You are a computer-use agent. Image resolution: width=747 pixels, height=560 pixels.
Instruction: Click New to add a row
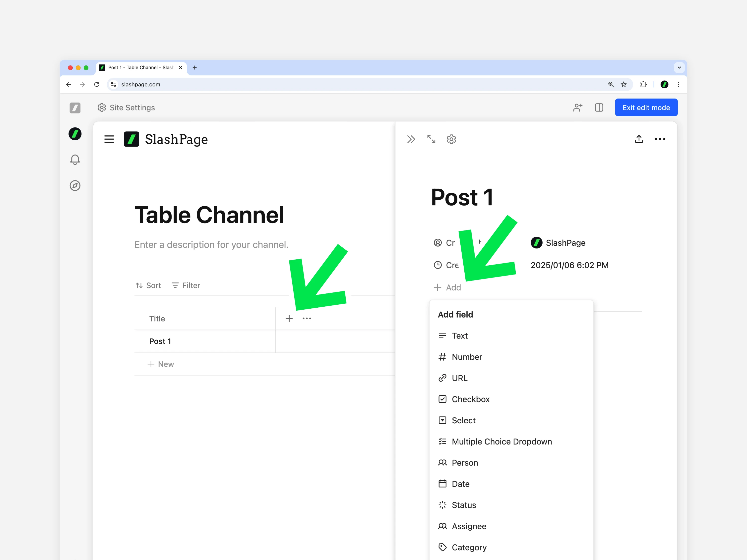pos(161,364)
